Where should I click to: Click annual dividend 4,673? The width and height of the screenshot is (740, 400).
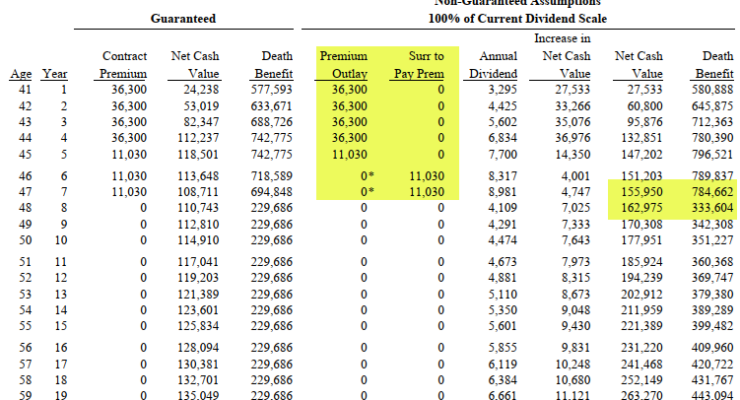click(503, 262)
